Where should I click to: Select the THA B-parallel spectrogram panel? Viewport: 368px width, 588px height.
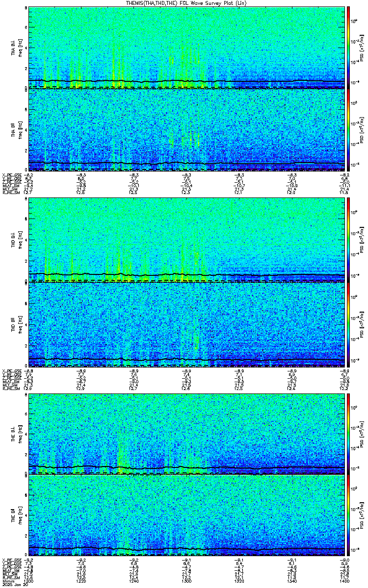pyautogui.click(x=186, y=130)
